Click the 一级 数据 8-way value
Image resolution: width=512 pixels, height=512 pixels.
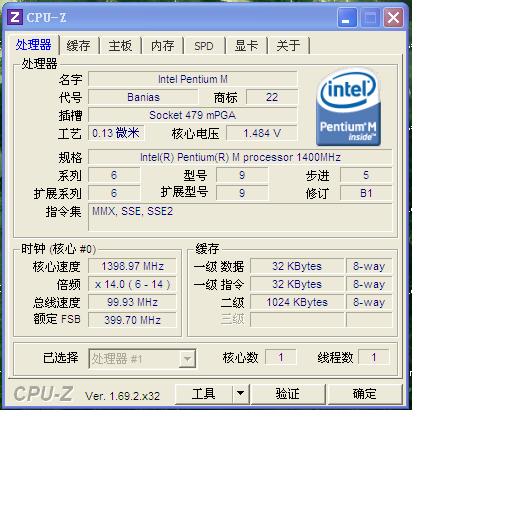point(369,266)
